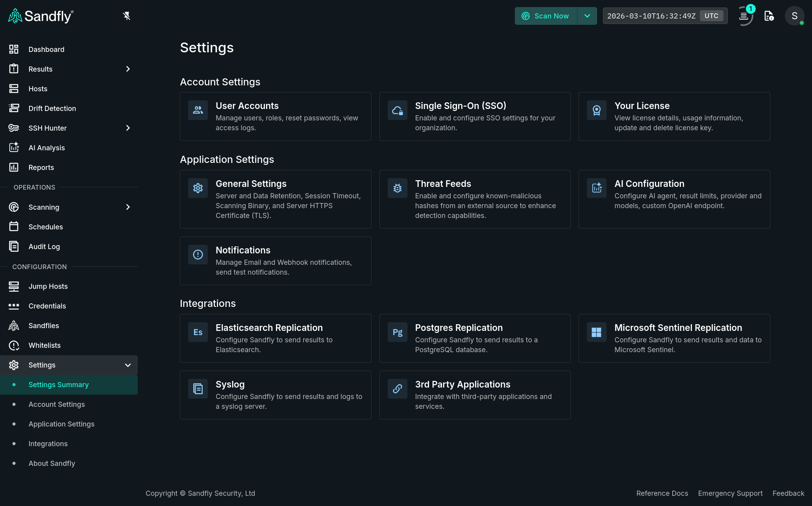Open the Postgres Pg icon card
The image size is (812, 506).
(x=397, y=332)
